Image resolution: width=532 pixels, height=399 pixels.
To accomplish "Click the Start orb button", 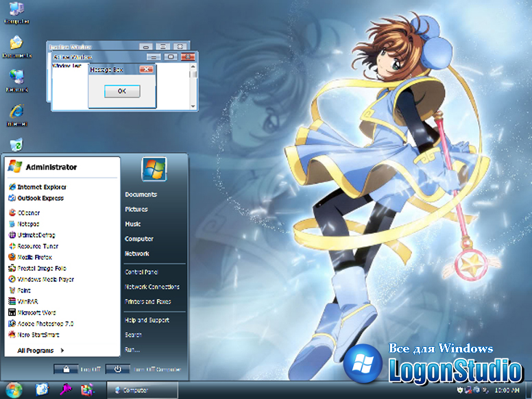I will [x=14, y=390].
